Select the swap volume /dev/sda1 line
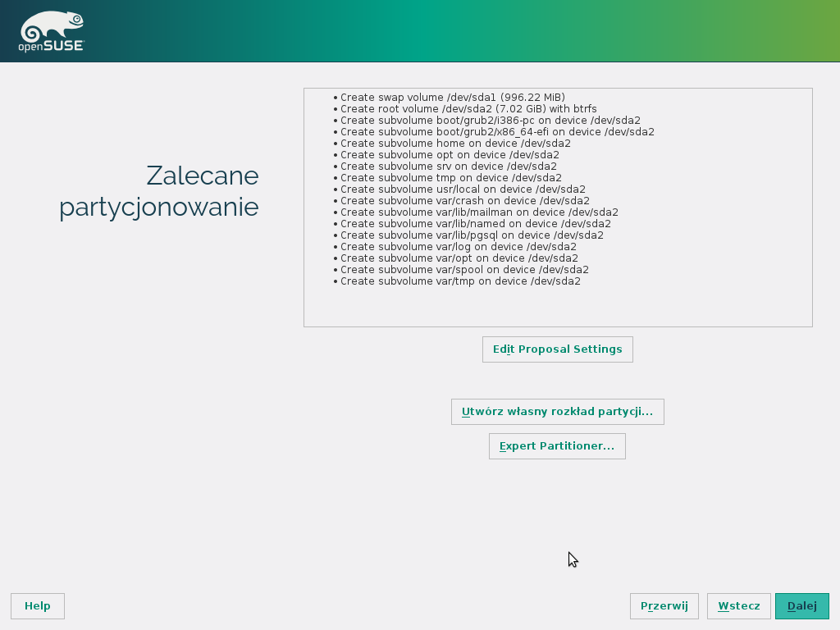Viewport: 840px width, 630px height. point(452,97)
